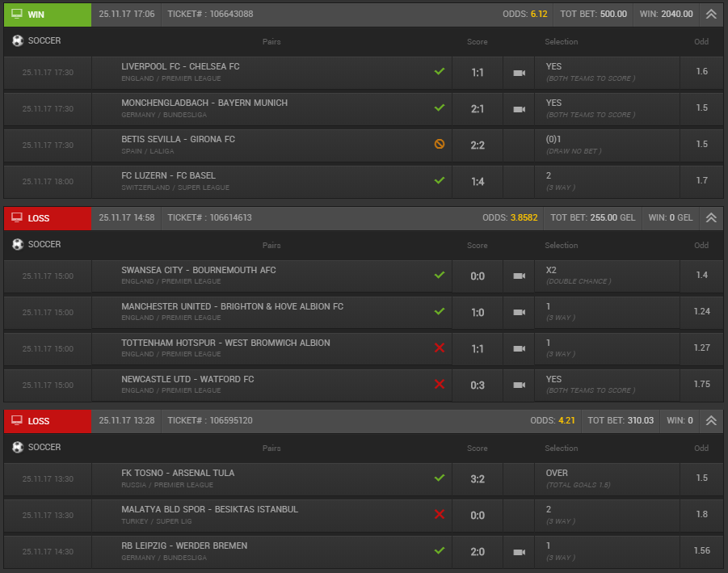Screen dimensions: 728x573
Task: Click ticket number 106643088
Action: [x=231, y=14]
